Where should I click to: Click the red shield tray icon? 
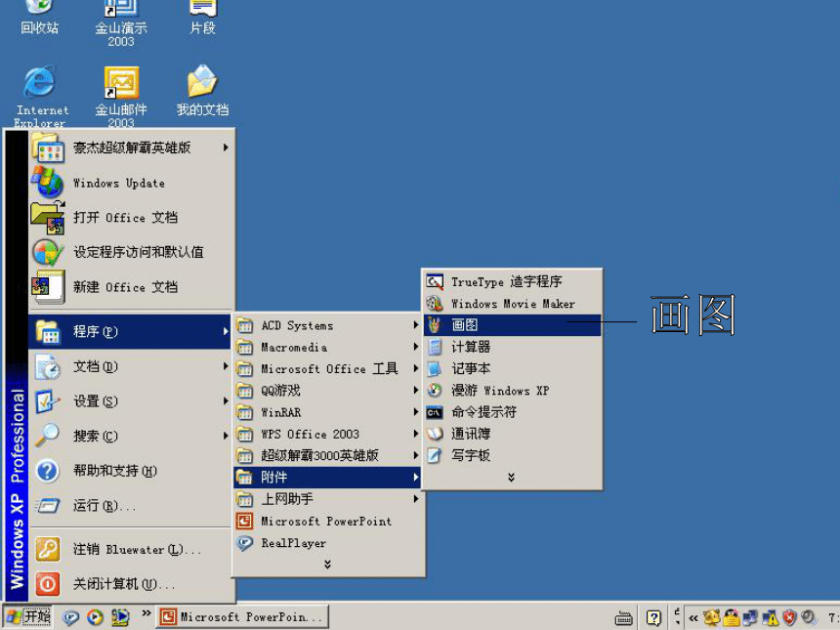(789, 617)
